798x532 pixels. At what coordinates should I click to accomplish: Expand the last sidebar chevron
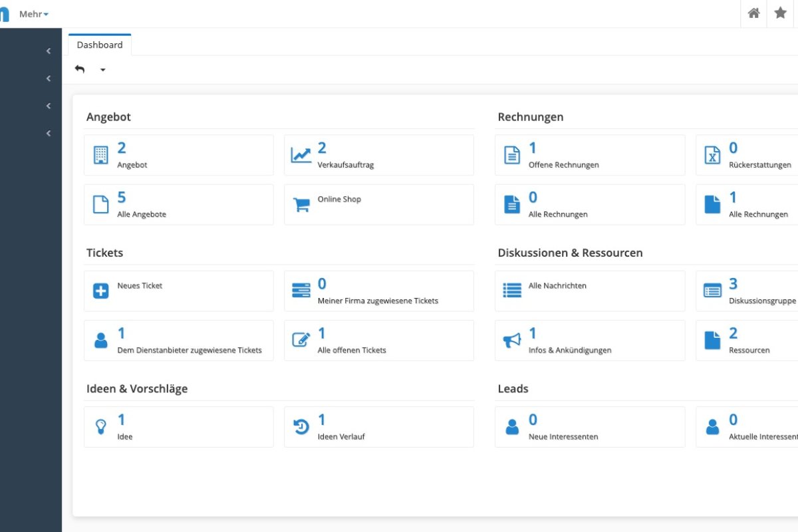point(49,134)
